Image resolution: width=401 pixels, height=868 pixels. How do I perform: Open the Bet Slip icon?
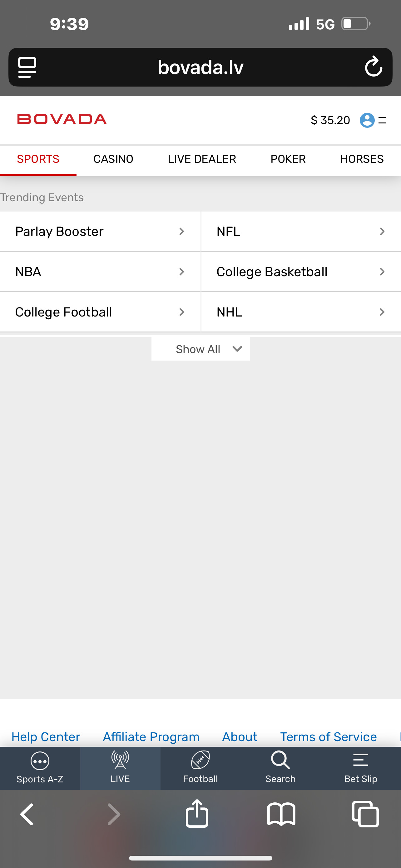361,761
